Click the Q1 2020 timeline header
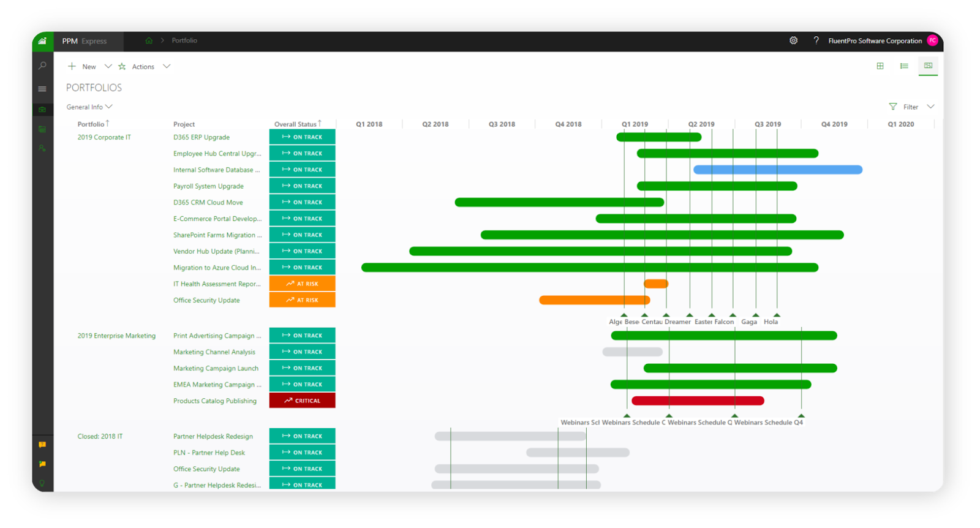 pyautogui.click(x=901, y=124)
